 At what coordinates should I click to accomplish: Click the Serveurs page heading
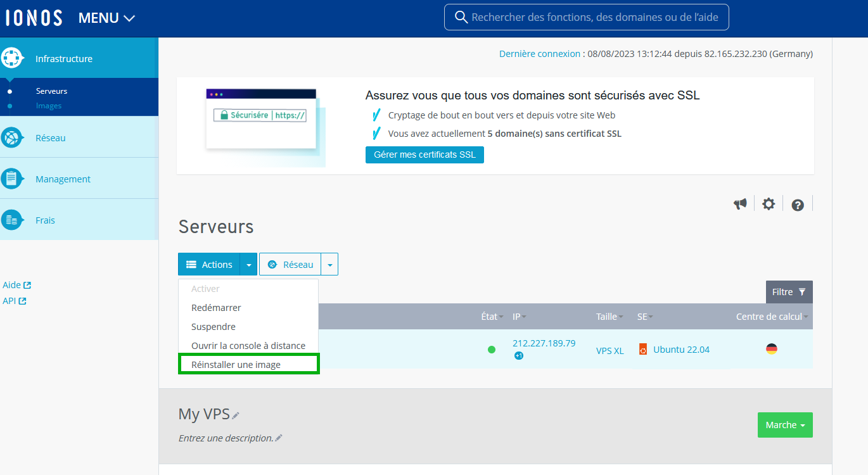[216, 227]
